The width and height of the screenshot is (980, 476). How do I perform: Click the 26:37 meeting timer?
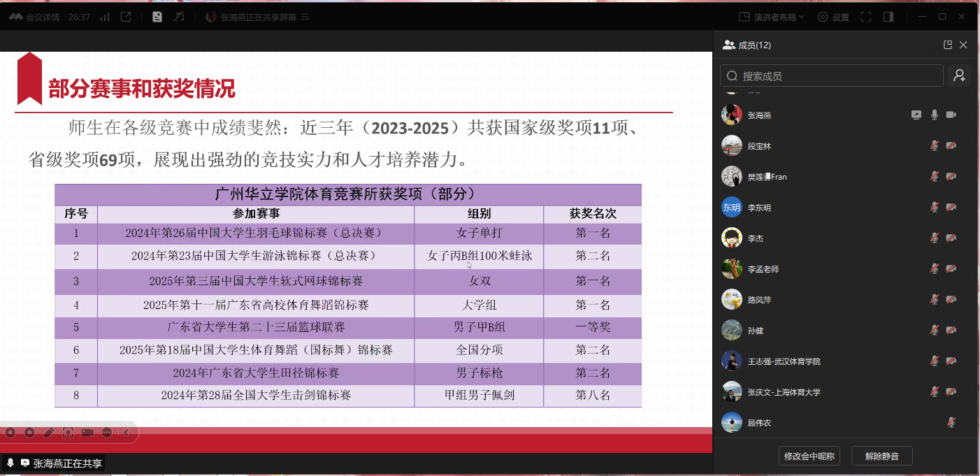[x=79, y=17]
